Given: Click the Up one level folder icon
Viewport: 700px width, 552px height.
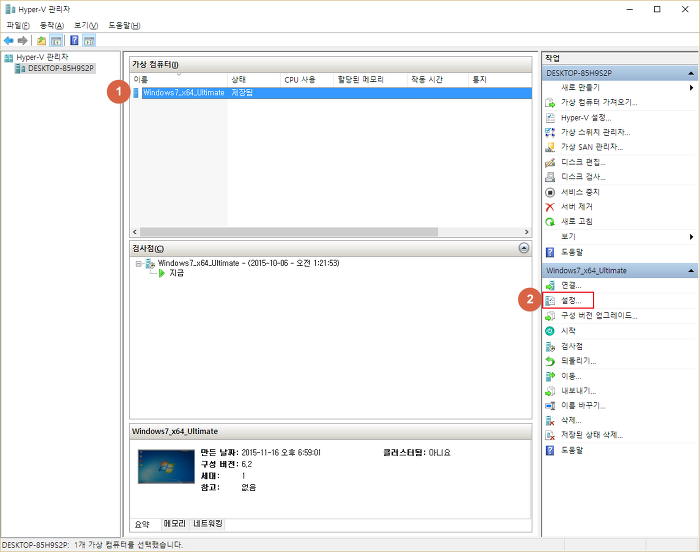Looking at the screenshot, I should click(42, 41).
